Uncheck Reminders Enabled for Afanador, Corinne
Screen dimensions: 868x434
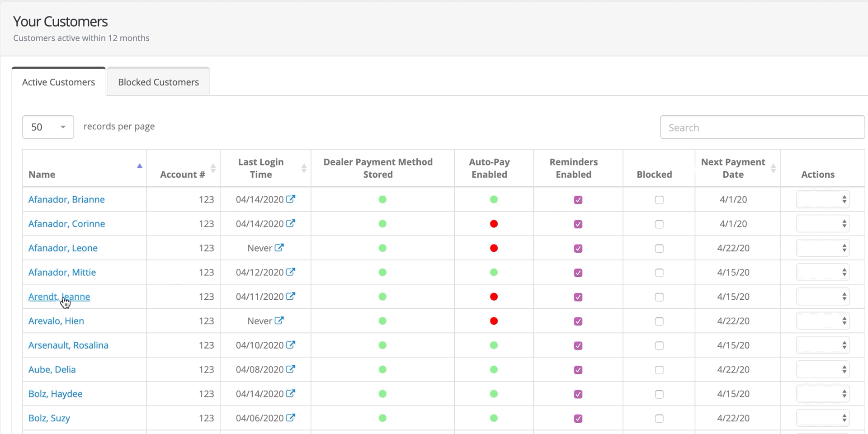point(578,224)
